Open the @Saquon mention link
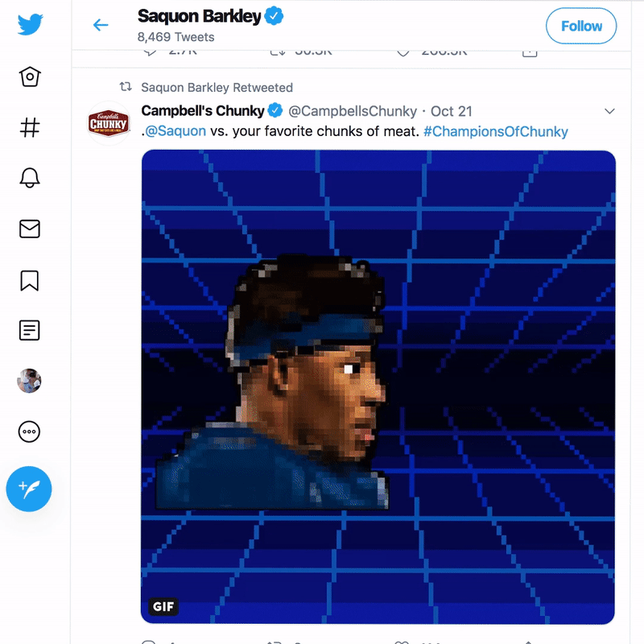 175,131
